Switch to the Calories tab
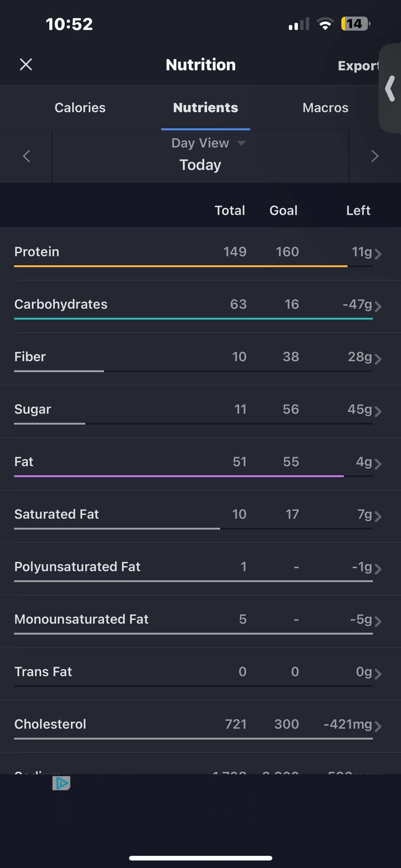Viewport: 401px width, 868px height. pos(80,108)
